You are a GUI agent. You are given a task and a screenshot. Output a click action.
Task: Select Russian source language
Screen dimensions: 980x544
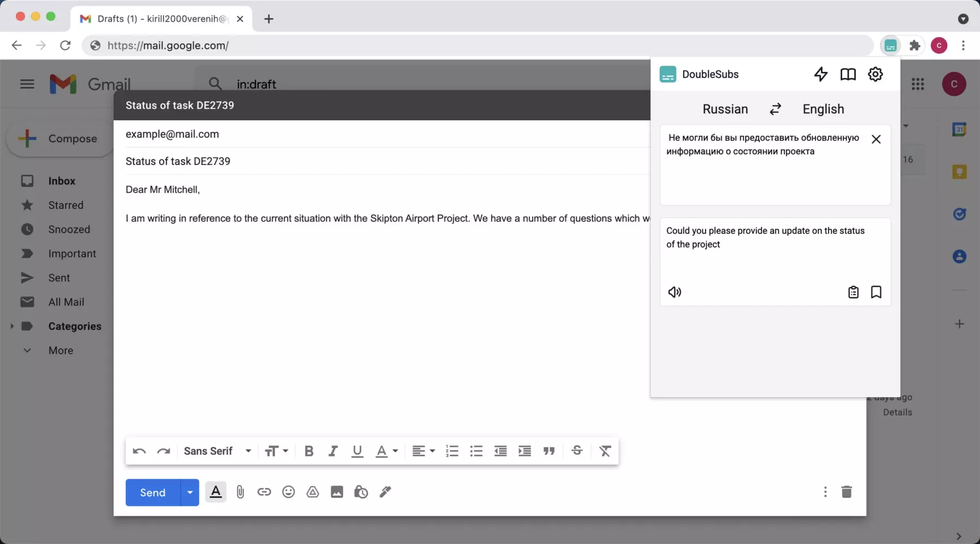(725, 109)
